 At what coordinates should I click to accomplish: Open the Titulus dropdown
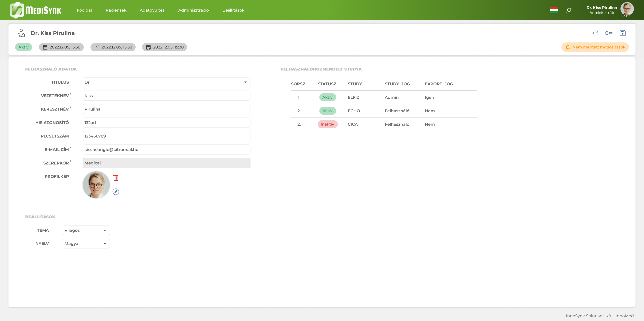click(166, 82)
